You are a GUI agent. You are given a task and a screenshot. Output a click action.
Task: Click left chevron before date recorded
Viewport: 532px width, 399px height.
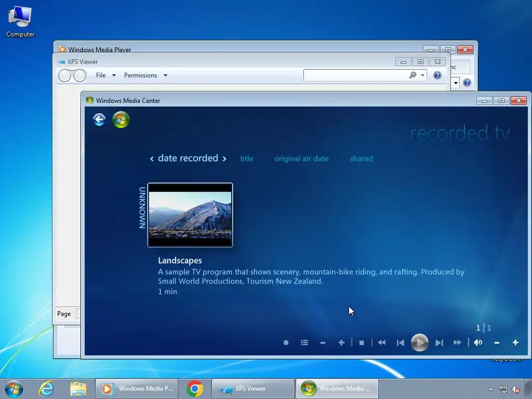pyautogui.click(x=152, y=158)
